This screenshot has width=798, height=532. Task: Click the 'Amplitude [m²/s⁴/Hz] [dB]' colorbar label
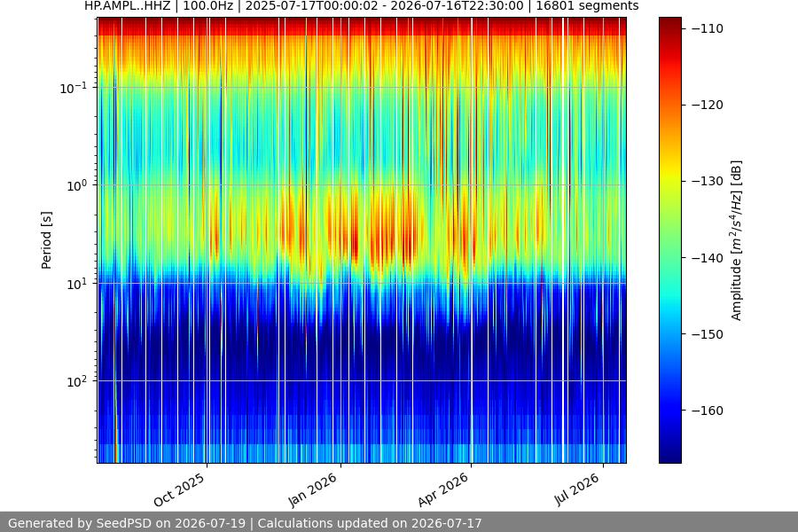click(737, 240)
